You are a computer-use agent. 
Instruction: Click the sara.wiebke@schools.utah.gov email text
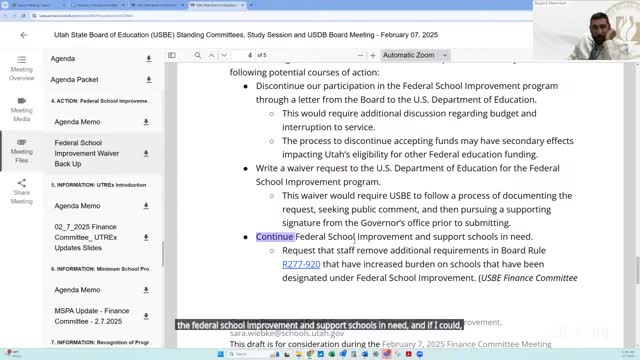(x=287, y=333)
